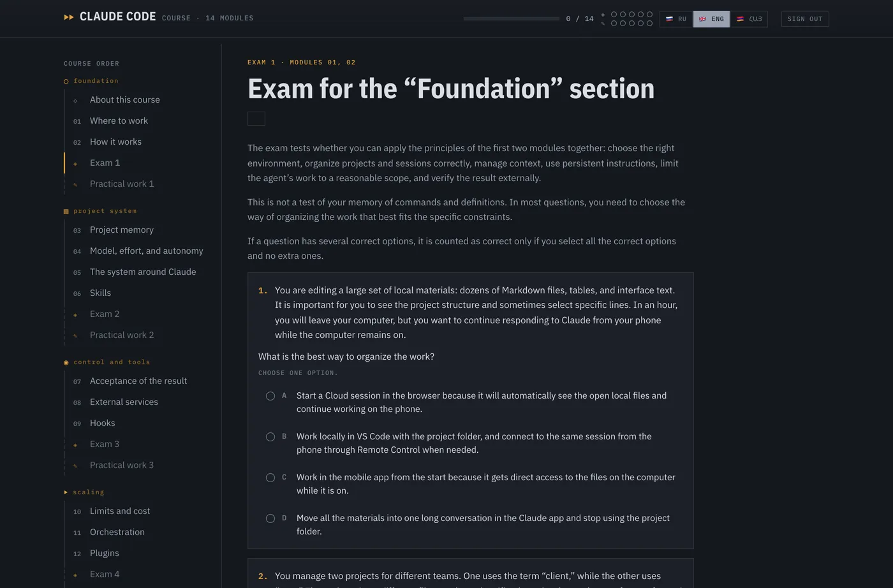This screenshot has width=893, height=588.
Task: Select answer option C about mobile app
Action: point(270,478)
